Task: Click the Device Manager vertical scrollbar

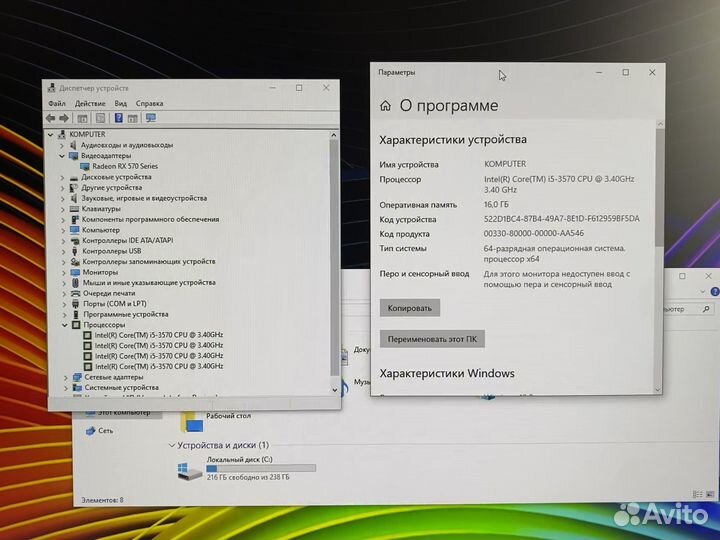Action: click(334, 257)
